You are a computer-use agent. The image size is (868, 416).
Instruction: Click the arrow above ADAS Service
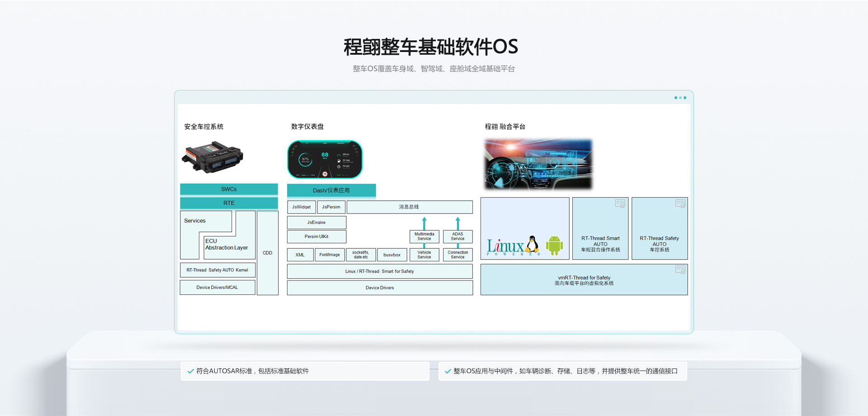tap(458, 223)
